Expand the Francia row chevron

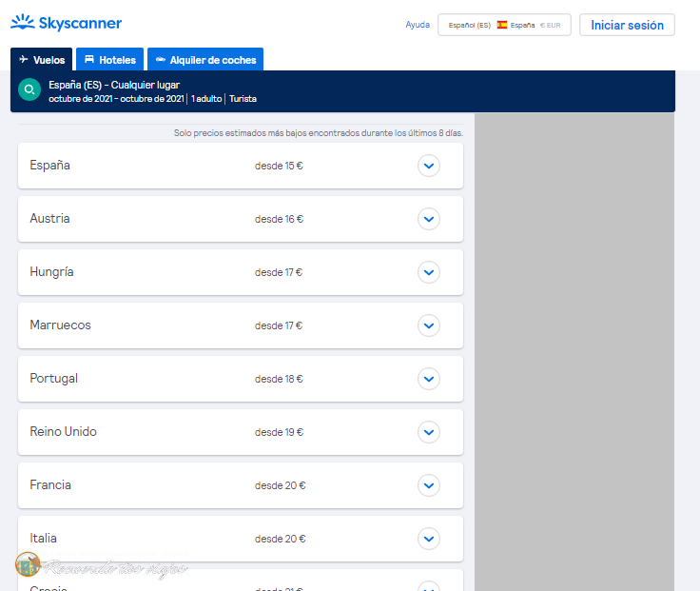pyautogui.click(x=429, y=485)
